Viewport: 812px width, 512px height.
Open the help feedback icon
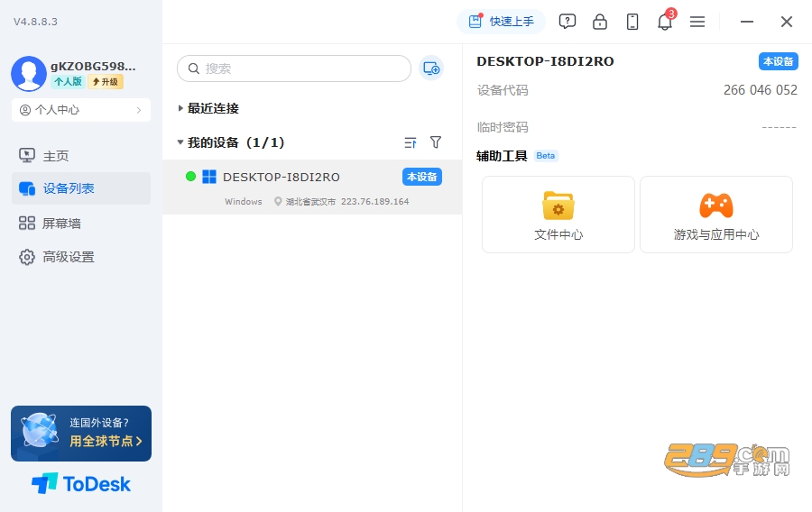(x=567, y=22)
